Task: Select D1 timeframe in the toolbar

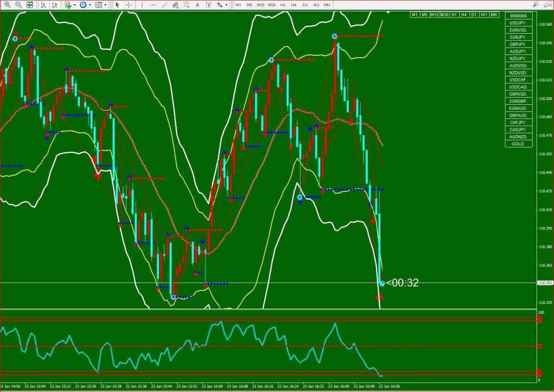Action: 305,5
